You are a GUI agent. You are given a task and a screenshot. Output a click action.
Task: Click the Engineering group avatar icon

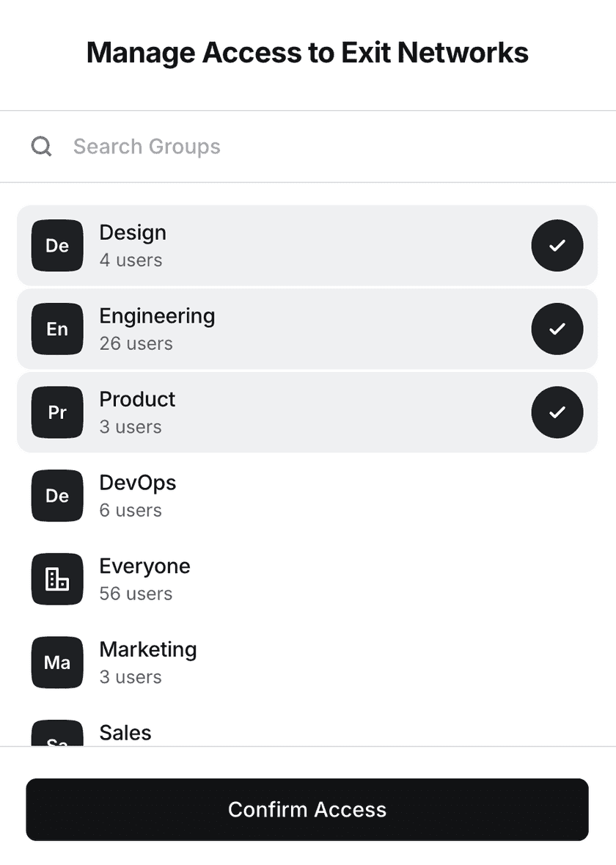click(56, 329)
